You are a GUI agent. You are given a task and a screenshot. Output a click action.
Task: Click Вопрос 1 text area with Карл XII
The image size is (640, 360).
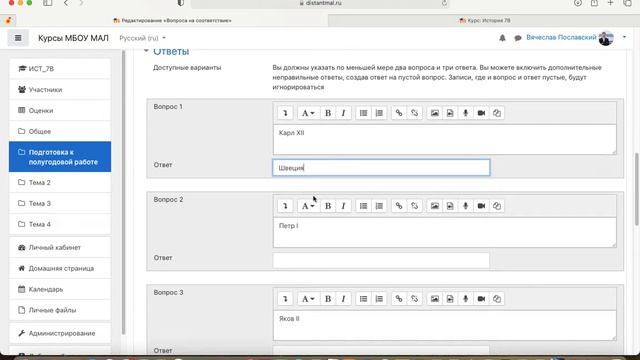(x=444, y=140)
